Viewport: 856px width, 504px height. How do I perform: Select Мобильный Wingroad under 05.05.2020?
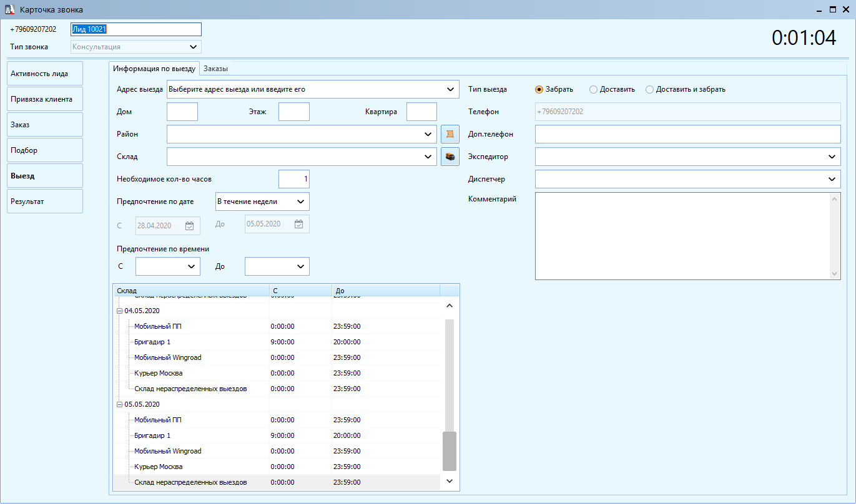(x=168, y=451)
